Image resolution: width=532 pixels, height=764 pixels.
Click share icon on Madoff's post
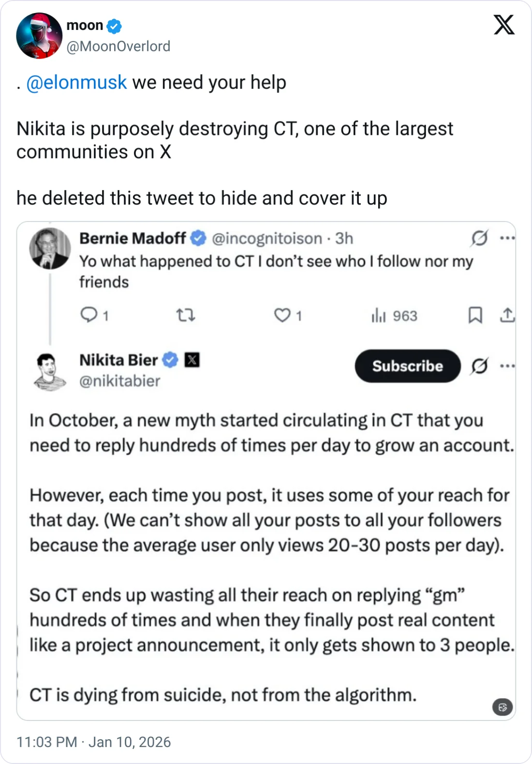pyautogui.click(x=507, y=316)
